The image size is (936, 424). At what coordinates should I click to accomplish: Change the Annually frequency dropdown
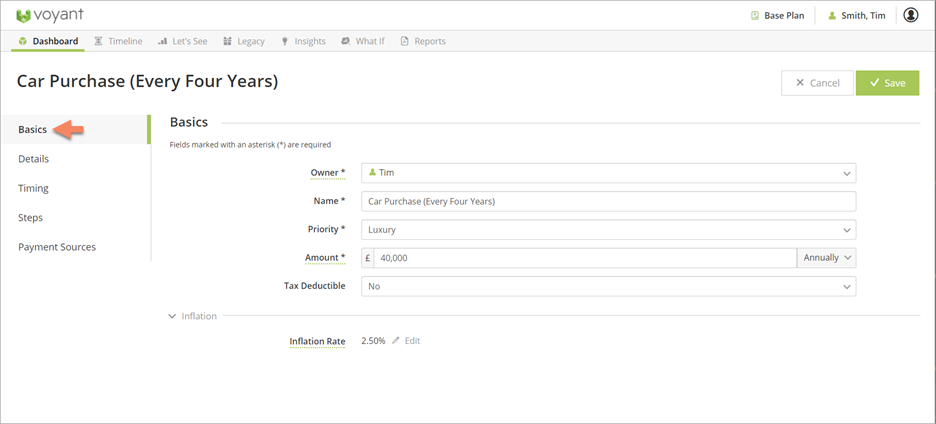click(x=826, y=258)
